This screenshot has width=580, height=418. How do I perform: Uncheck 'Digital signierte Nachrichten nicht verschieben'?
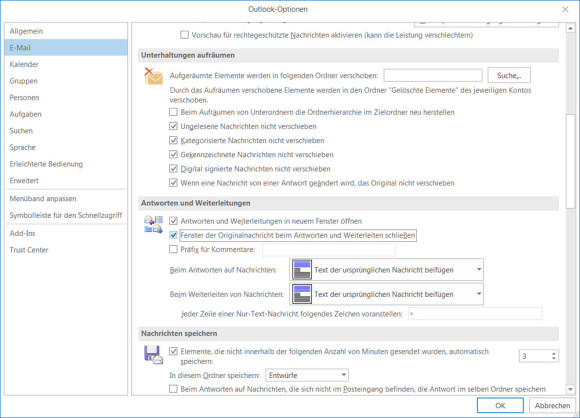tap(173, 169)
